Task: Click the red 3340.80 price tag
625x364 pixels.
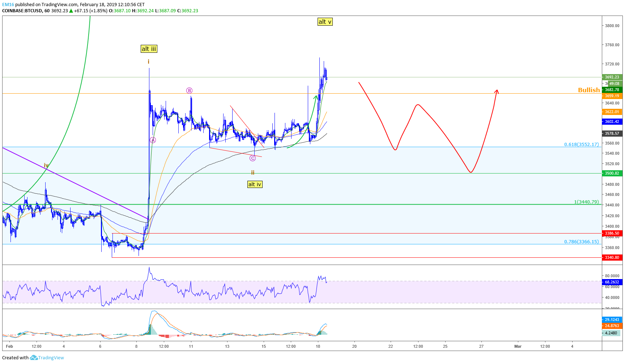Action: (612, 257)
